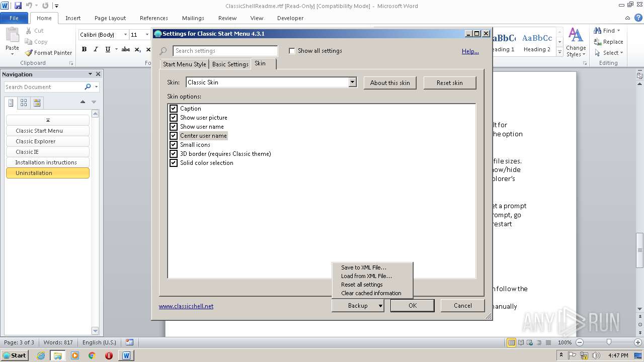The width and height of the screenshot is (644, 362).
Task: Click the Cut scissors icon
Action: [x=29, y=31]
